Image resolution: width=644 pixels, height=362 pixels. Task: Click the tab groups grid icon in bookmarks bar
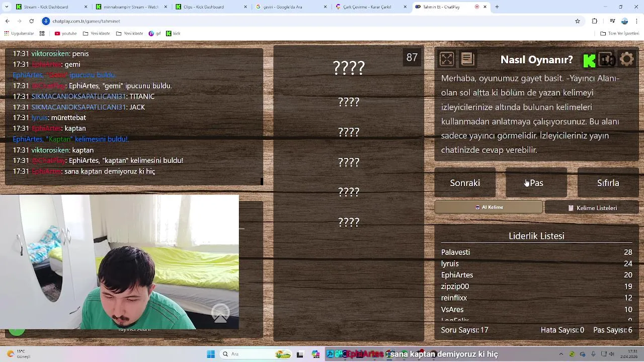coord(42,34)
